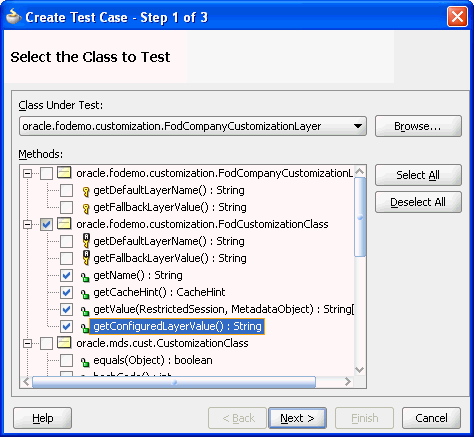Screen dimensions: 474x437
Task: Click the key icon of first getFallbackLayerValue()
Action: click(x=86, y=208)
